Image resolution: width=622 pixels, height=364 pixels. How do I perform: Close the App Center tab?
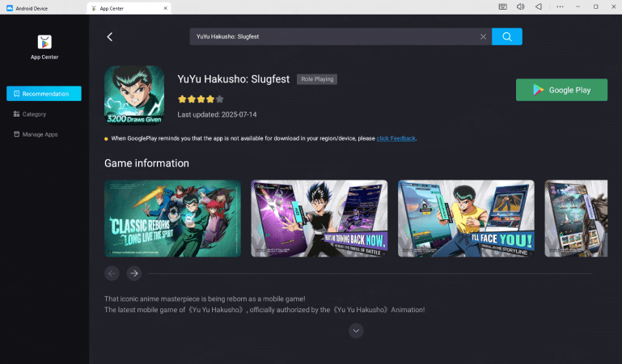click(x=166, y=8)
